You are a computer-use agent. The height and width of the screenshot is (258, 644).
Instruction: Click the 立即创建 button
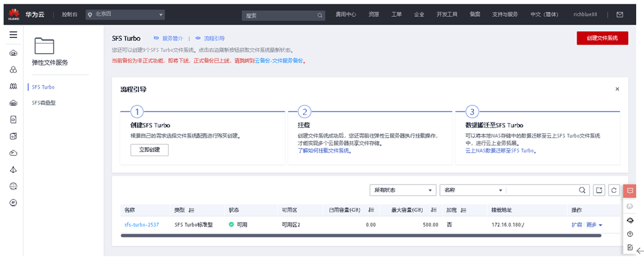(x=149, y=150)
